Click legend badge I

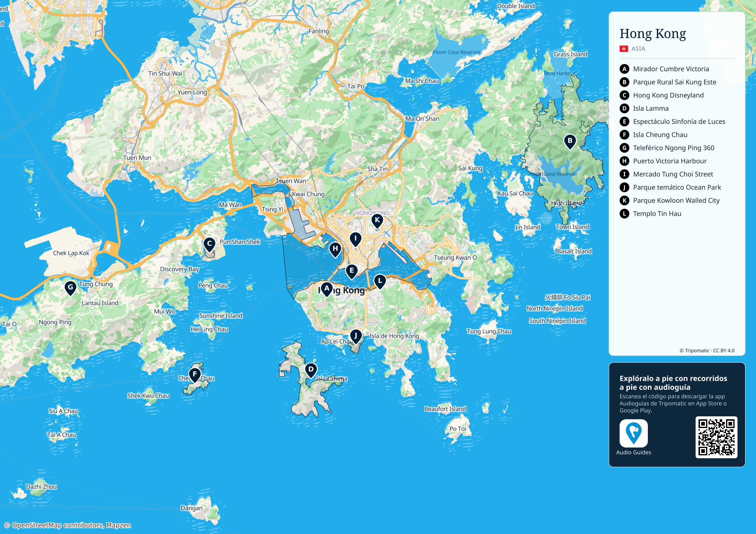click(624, 174)
